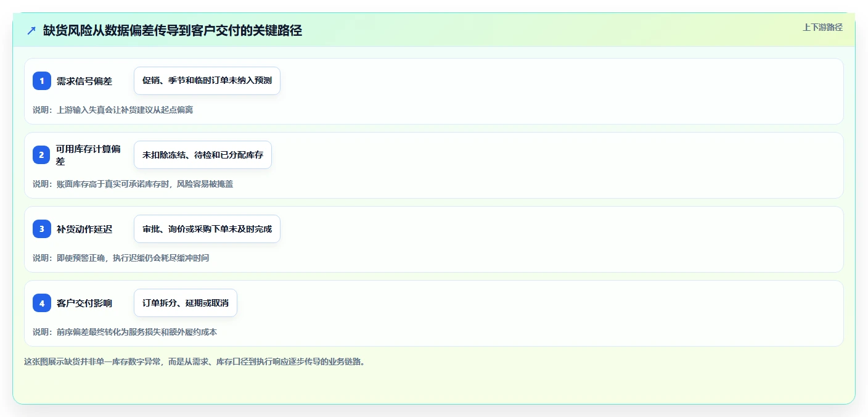Click the 需求信号偏差 step title
Viewport: 868px width, 417px height.
click(x=84, y=81)
